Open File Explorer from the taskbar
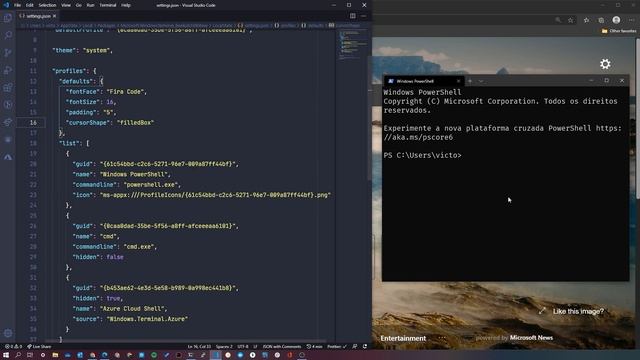Image resolution: width=640 pixels, height=360 pixels. click(55, 355)
